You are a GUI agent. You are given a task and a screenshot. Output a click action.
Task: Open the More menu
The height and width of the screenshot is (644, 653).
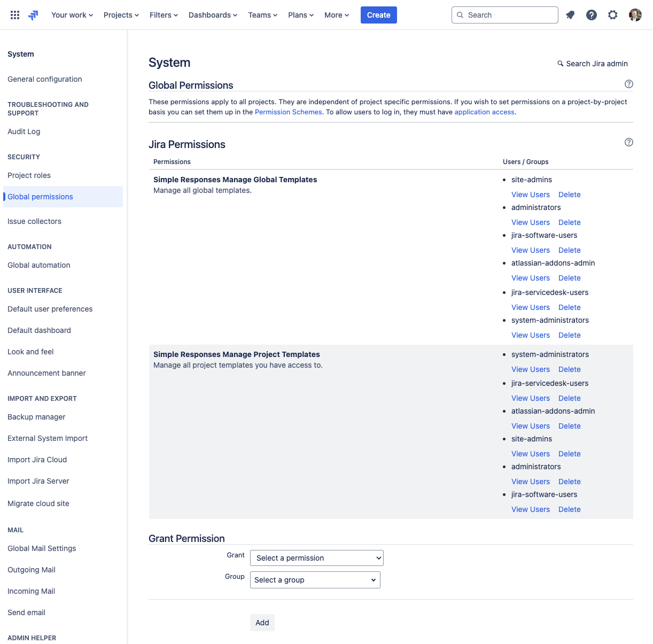pyautogui.click(x=337, y=15)
